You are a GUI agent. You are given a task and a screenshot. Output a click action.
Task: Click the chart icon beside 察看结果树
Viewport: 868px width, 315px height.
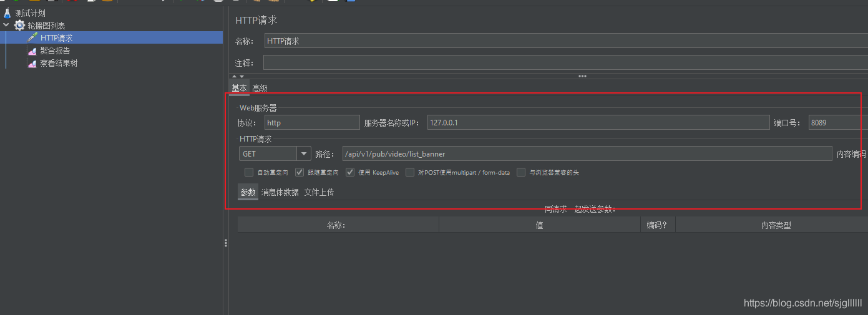32,63
